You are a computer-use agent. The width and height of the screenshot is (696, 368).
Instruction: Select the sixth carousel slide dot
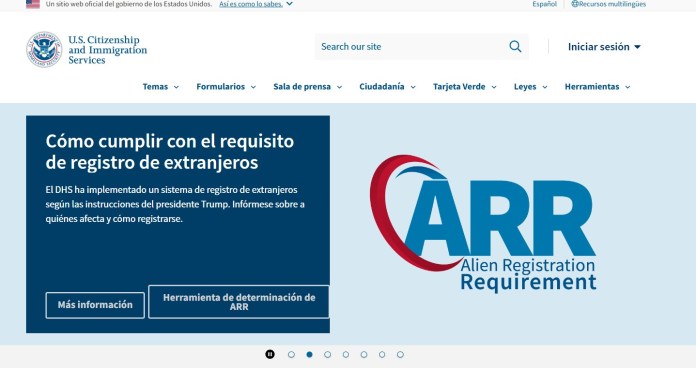click(x=382, y=354)
